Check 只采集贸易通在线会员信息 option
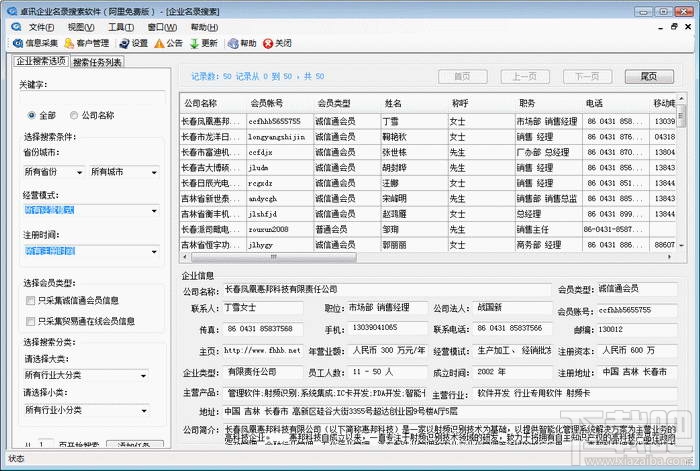This screenshot has width=700, height=471. (30, 321)
